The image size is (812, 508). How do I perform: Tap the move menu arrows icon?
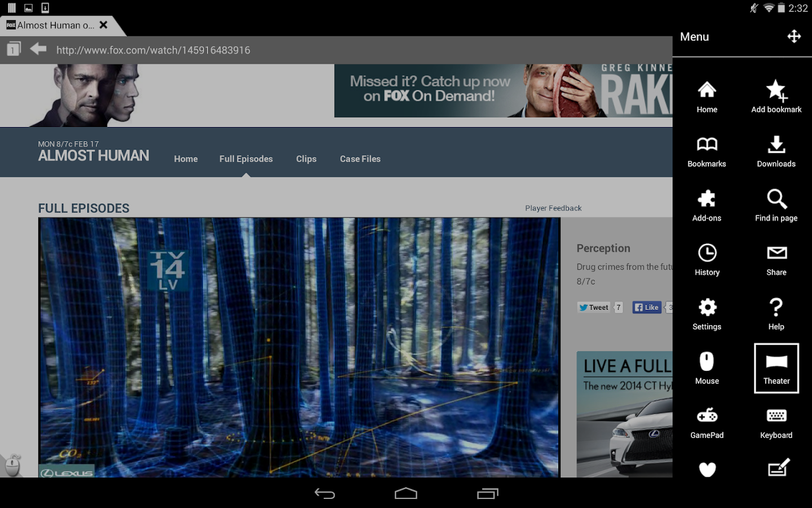[794, 37]
